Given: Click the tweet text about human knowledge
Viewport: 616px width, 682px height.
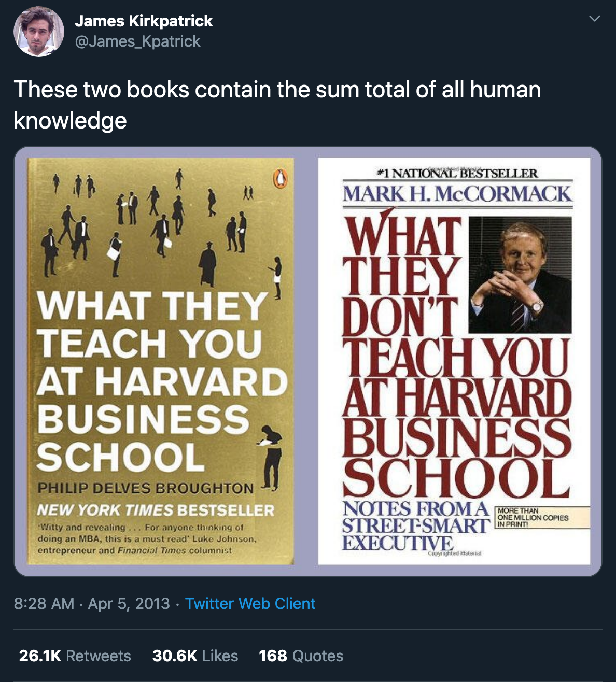Looking at the screenshot, I should coord(277,105).
